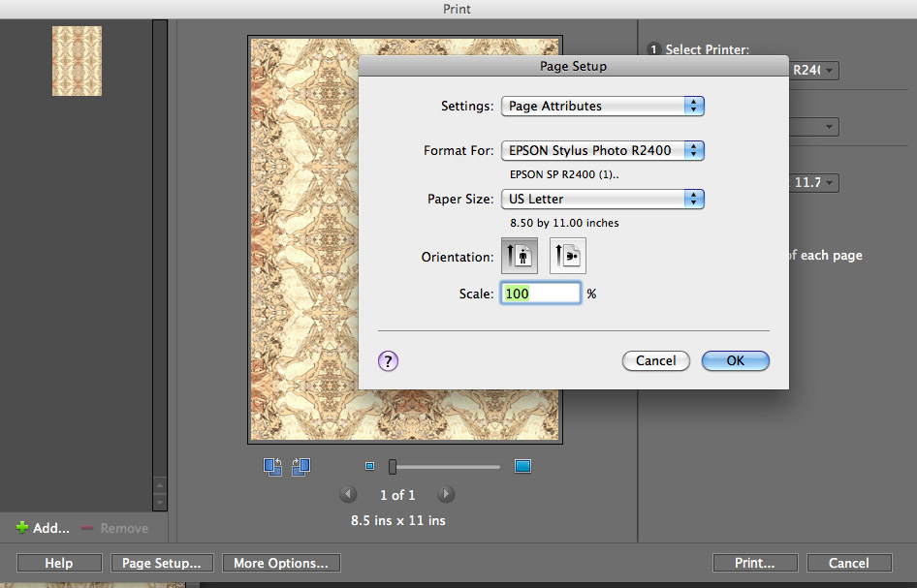Open the Page Setup dialog again
The height and width of the screenshot is (588, 917).
162,563
